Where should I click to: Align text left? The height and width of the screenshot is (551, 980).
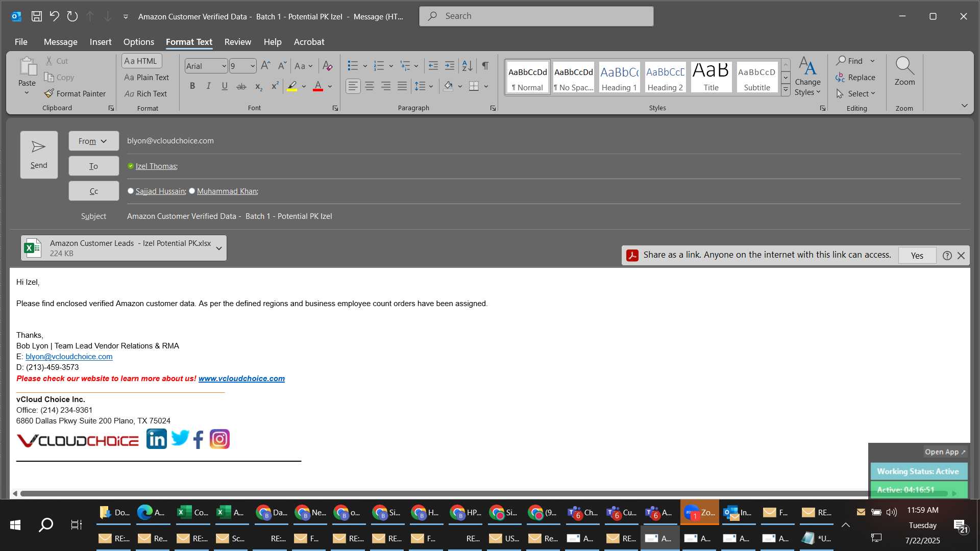coord(353,86)
